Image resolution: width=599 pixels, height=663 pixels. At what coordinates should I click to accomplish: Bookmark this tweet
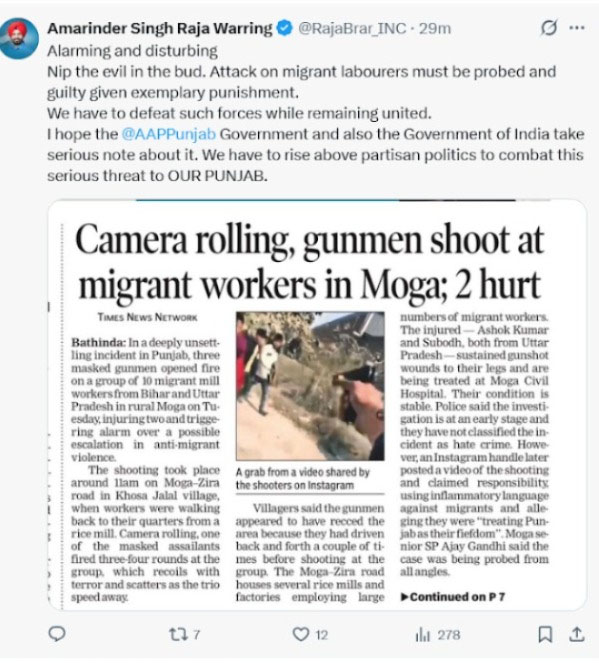(545, 634)
